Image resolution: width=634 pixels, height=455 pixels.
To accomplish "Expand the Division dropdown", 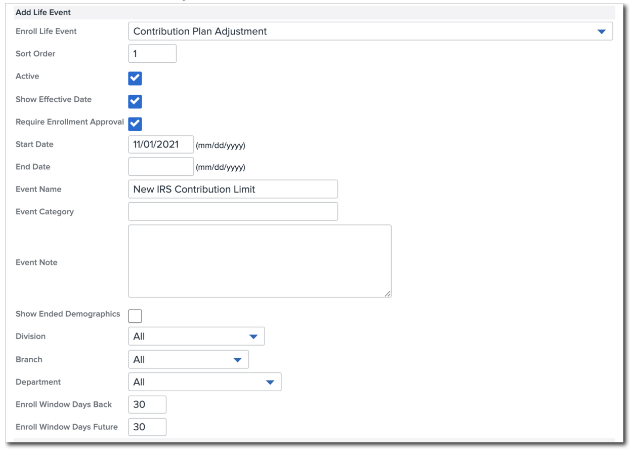I will (x=196, y=336).
